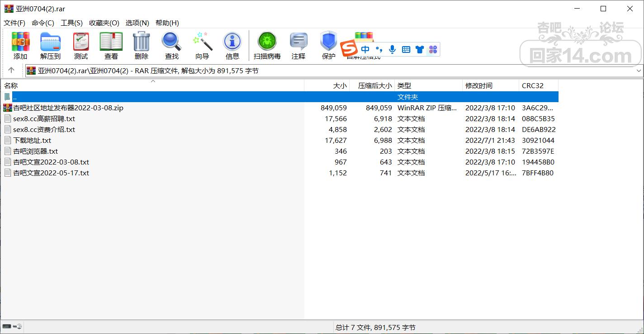Open the File (文件) menu
The width and height of the screenshot is (644, 334).
14,23
